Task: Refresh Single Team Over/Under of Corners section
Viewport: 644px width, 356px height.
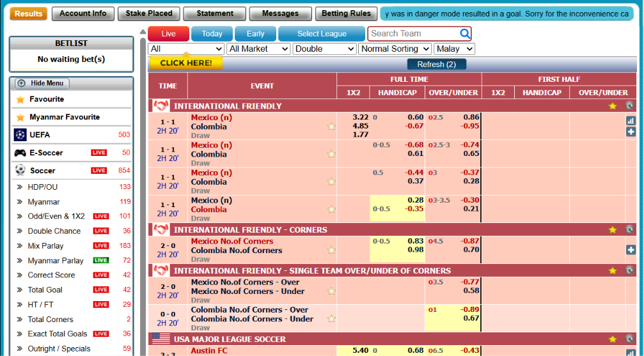Action: click(x=630, y=270)
